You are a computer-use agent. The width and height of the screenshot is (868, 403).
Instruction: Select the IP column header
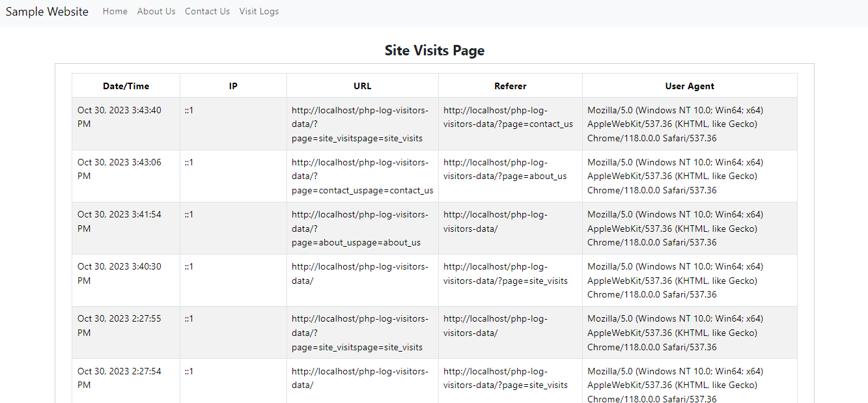[233, 86]
